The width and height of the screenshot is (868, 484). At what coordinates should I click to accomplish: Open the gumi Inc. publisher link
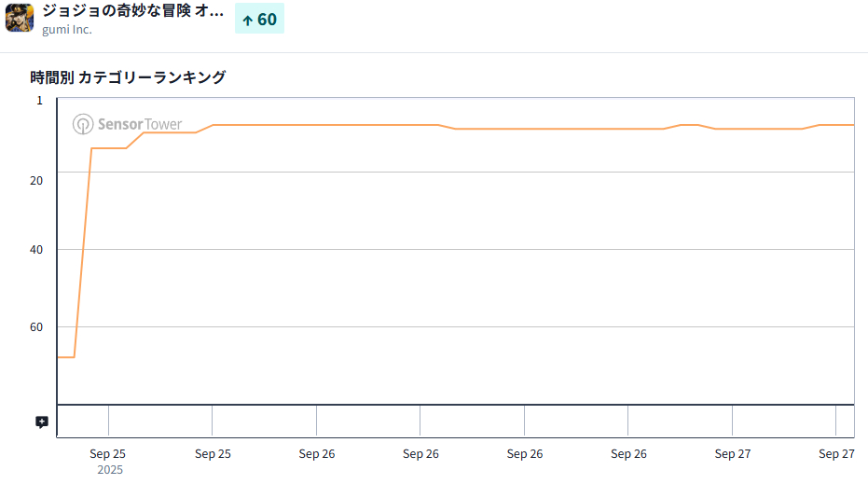point(67,30)
